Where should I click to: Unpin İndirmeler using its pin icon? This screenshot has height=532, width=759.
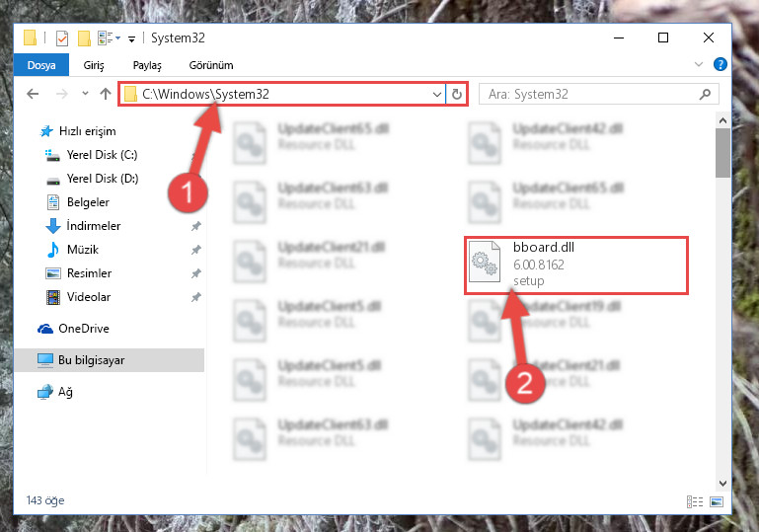(195, 226)
